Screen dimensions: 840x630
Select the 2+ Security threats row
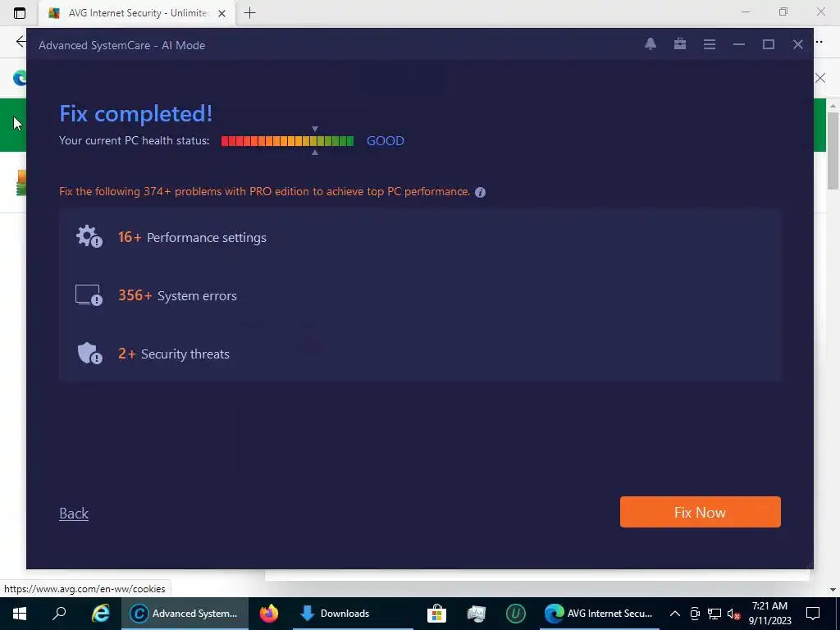click(x=419, y=354)
